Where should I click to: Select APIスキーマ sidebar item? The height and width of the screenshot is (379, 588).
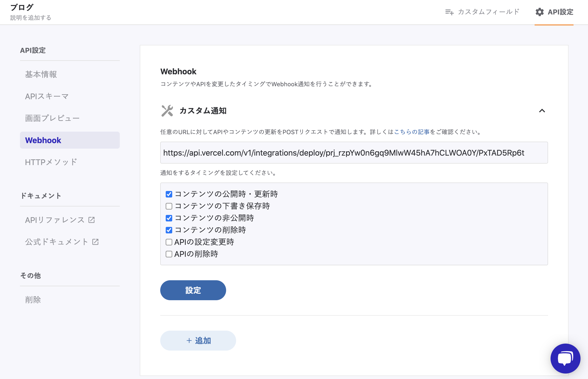tap(47, 96)
